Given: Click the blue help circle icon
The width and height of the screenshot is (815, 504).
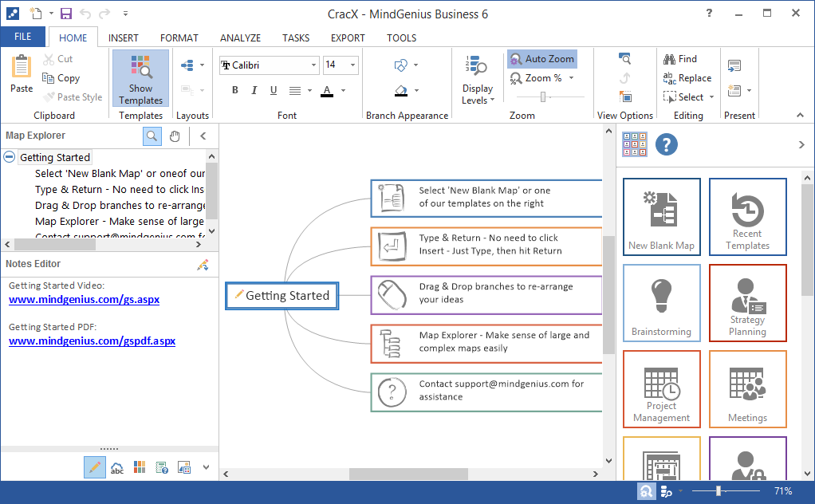Looking at the screenshot, I should point(667,144).
